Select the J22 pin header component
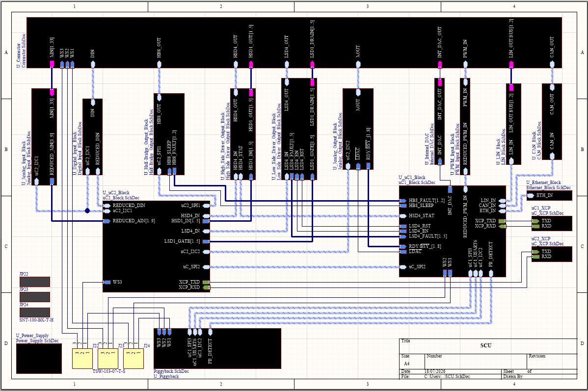The height and width of the screenshot is (391, 588). coord(82,359)
